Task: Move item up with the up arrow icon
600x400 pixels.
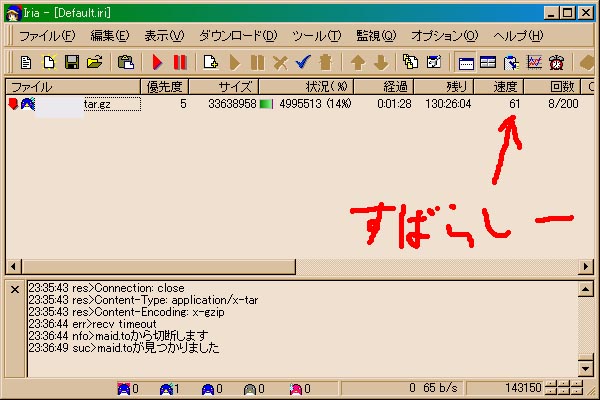Action: pyautogui.click(x=358, y=62)
